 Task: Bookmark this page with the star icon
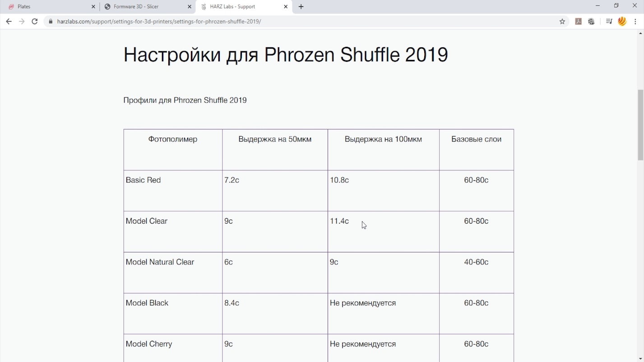[x=562, y=21]
